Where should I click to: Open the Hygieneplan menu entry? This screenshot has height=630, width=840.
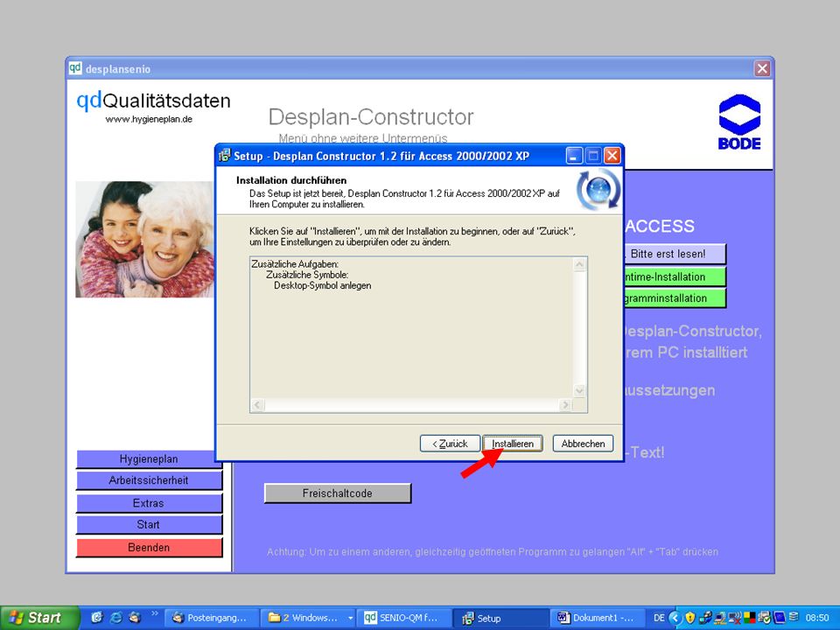(x=149, y=459)
